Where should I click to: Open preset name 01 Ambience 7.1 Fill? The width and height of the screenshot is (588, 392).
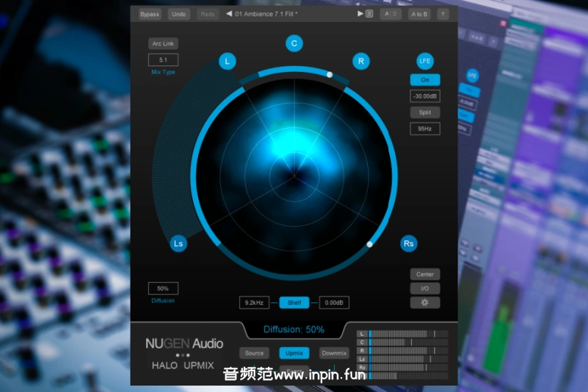[x=267, y=14]
